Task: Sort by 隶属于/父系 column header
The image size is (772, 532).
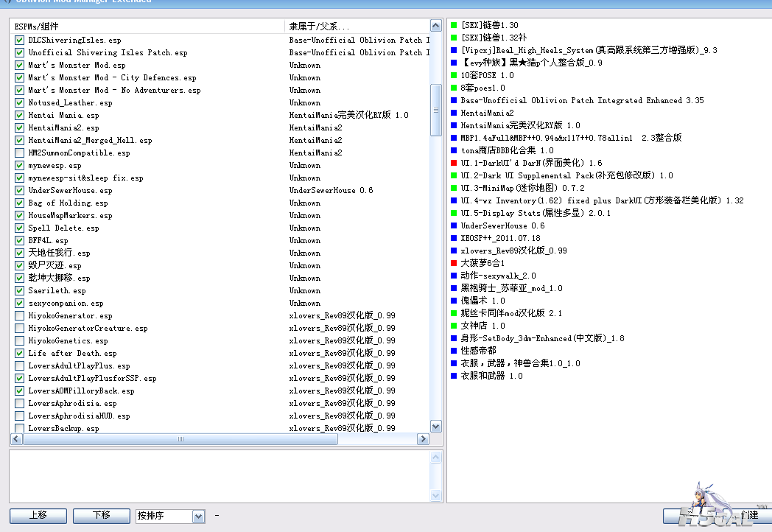Action: tap(357, 26)
